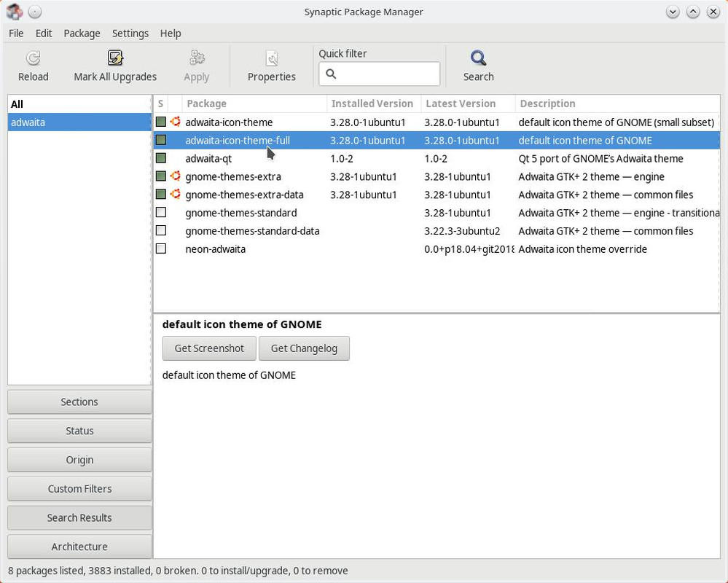
Task: Select the gnome-themes-standard package name
Action: pyautogui.click(x=241, y=213)
